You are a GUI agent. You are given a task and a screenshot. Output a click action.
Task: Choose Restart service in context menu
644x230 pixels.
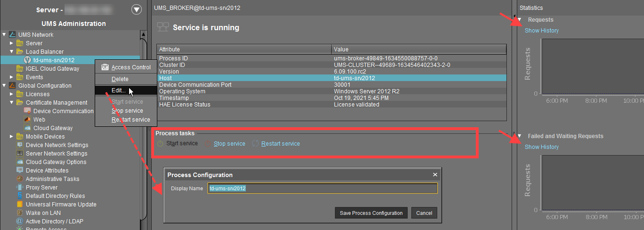[x=130, y=120]
